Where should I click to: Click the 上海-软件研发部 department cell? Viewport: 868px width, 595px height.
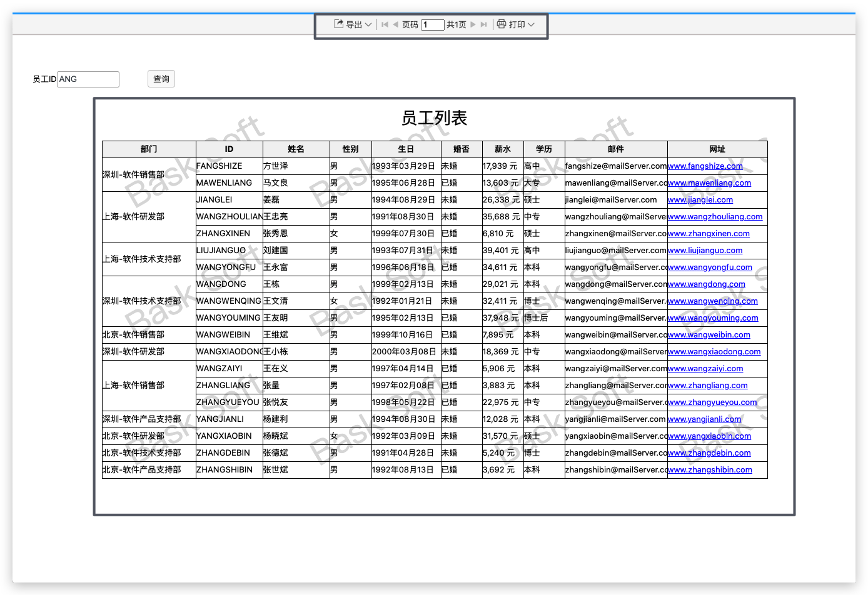point(149,217)
